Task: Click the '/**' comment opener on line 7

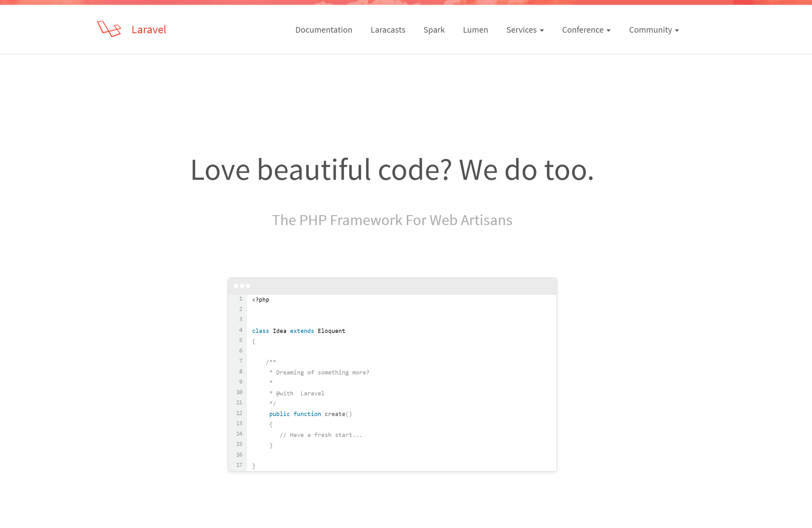Action: click(x=271, y=362)
